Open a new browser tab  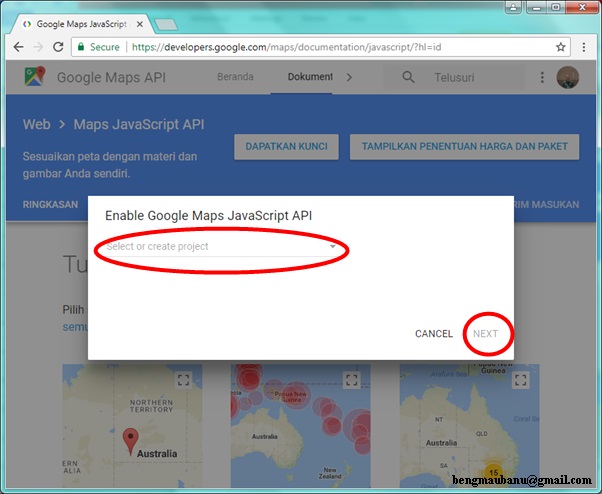pyautogui.click(x=166, y=25)
